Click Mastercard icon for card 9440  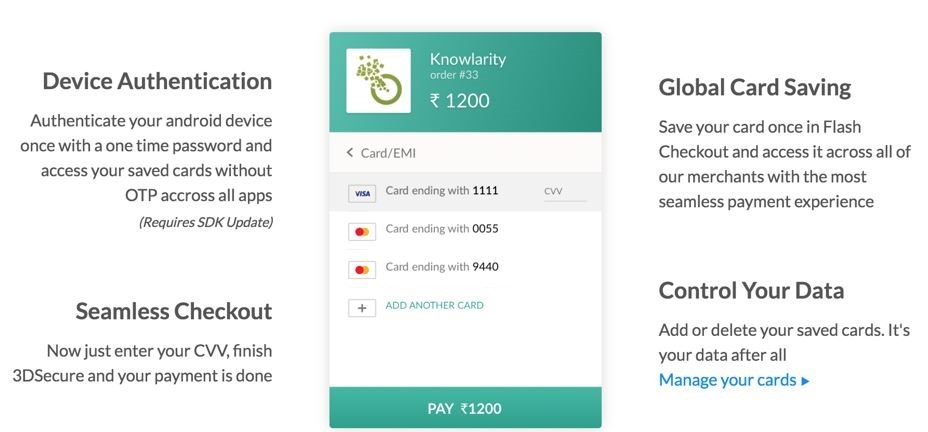[361, 270]
